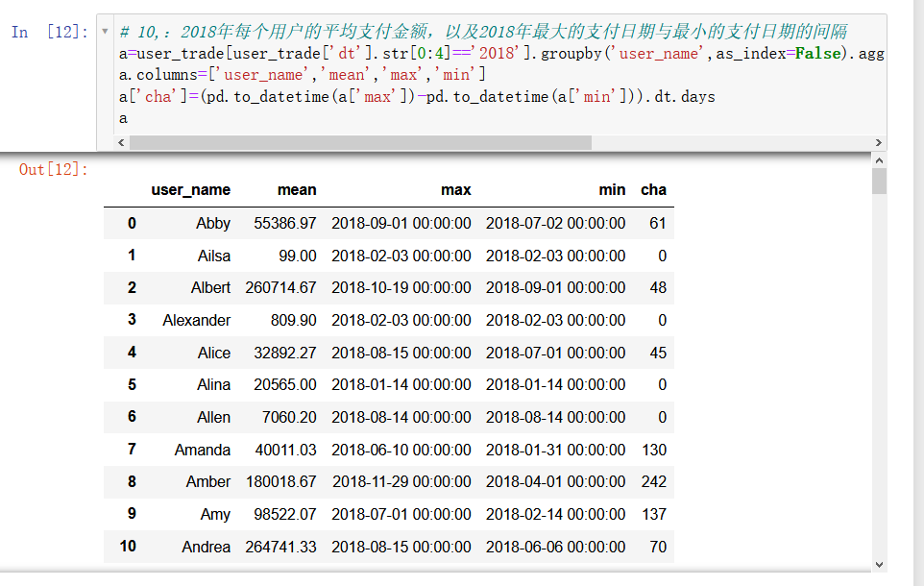
Task: Select the Abby user name cell
Action: [212, 224]
